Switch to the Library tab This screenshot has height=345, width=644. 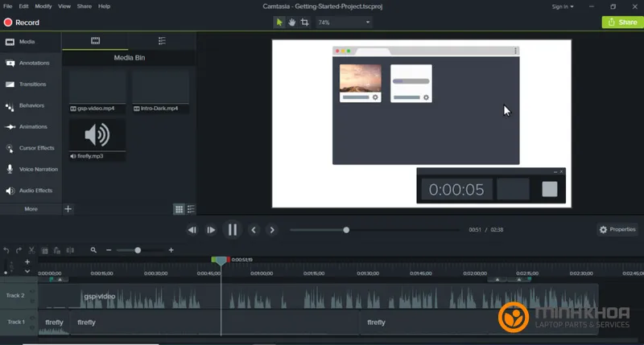pos(162,40)
